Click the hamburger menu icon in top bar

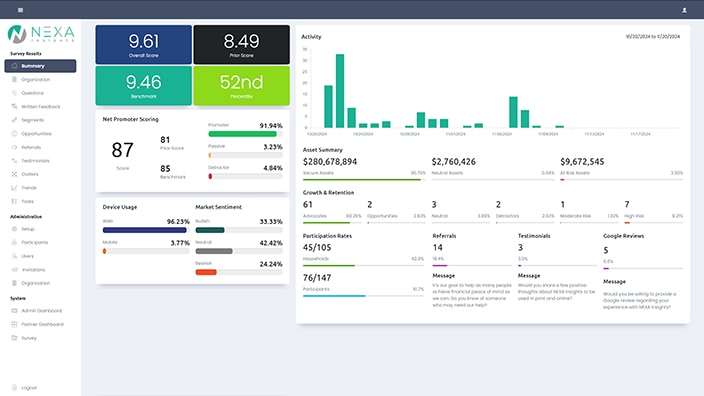pyautogui.click(x=20, y=10)
